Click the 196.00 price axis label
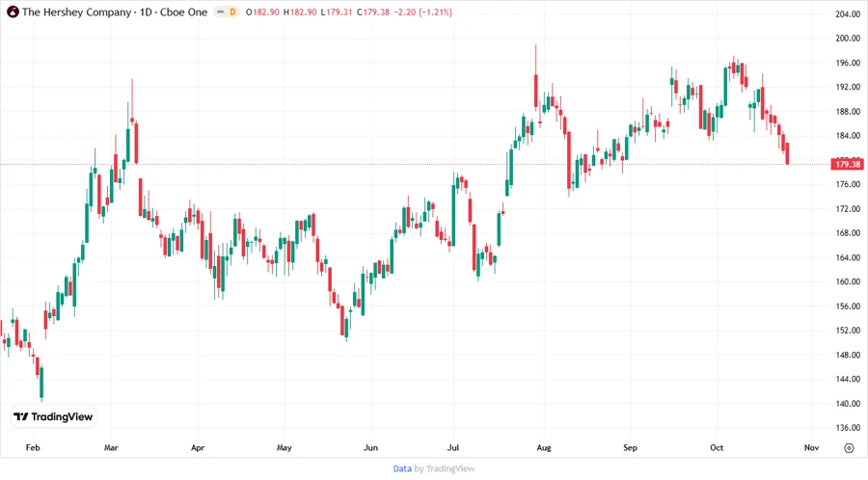This screenshot has height=480, width=868. point(848,63)
